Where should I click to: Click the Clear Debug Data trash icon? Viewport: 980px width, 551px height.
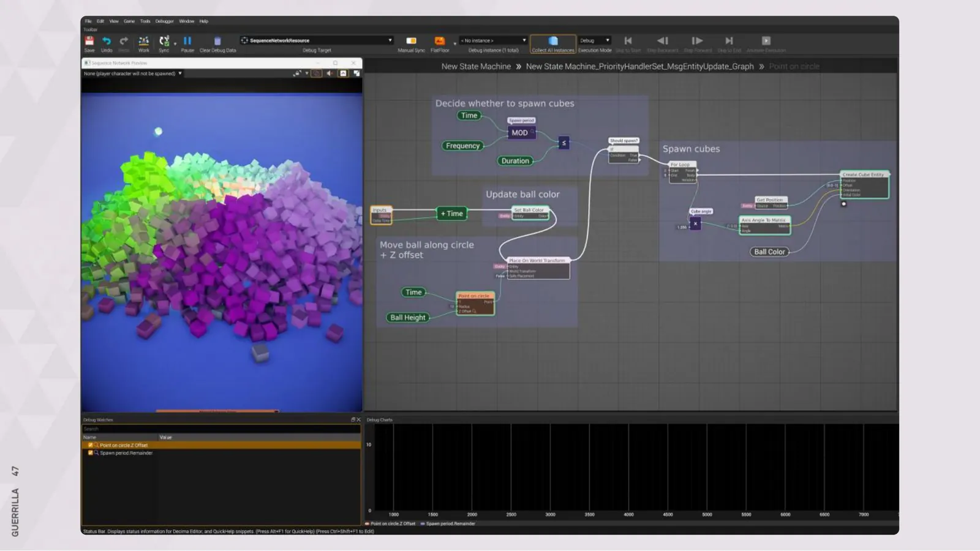pyautogui.click(x=217, y=41)
